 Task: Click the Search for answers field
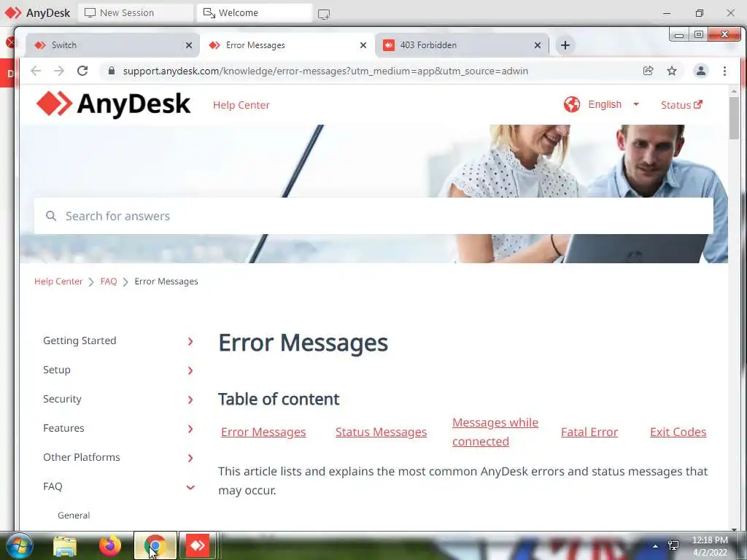point(373,216)
